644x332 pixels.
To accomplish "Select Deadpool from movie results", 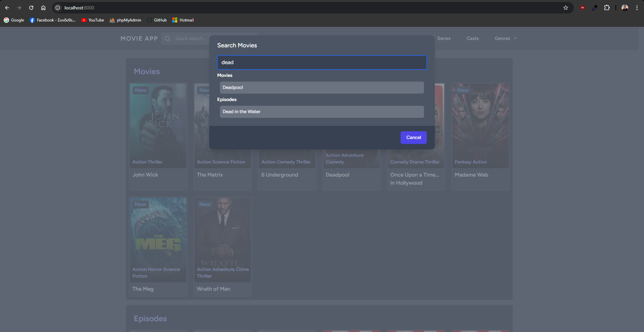I will pos(322,88).
